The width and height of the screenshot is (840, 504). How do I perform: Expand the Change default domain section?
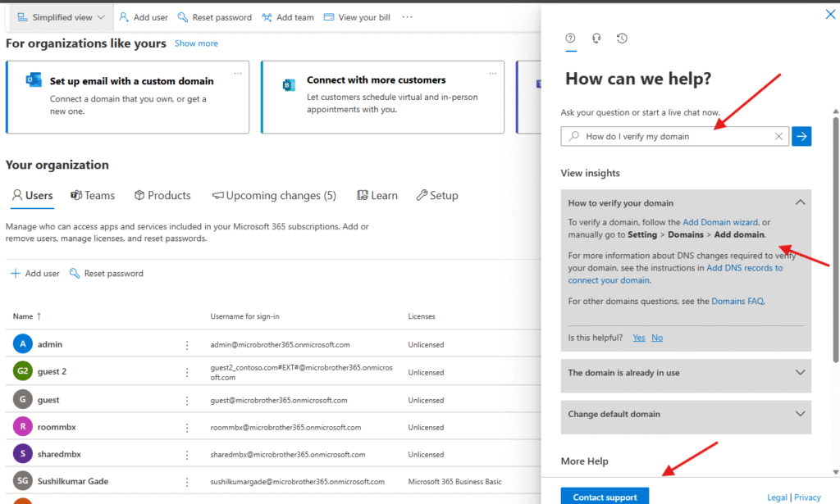click(x=801, y=414)
